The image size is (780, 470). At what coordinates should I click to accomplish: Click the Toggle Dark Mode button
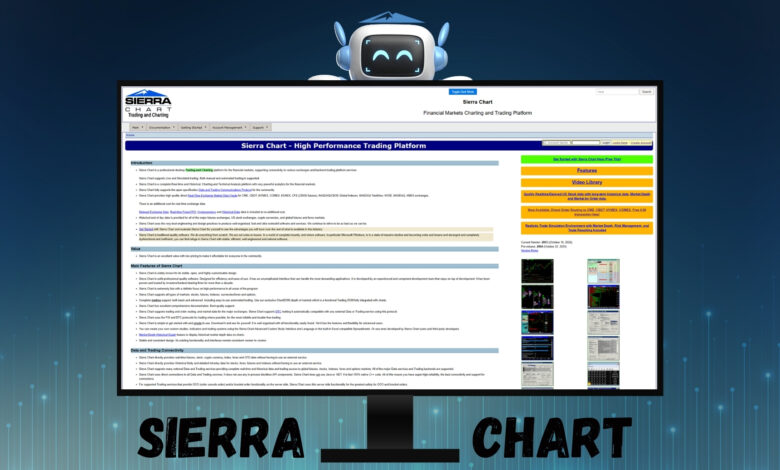tap(463, 92)
